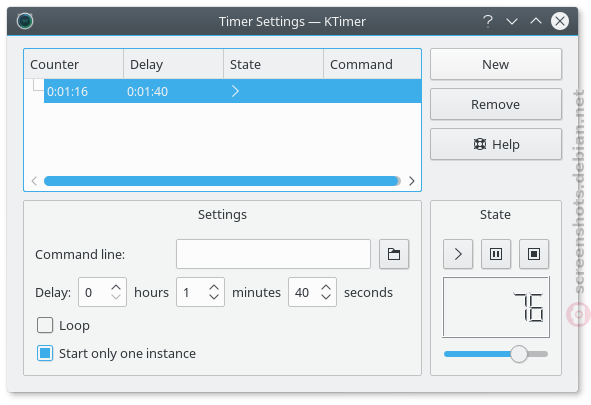Viewport: 591px width, 405px height.
Task: Uncheck Start only one instance
Action: click(x=45, y=353)
